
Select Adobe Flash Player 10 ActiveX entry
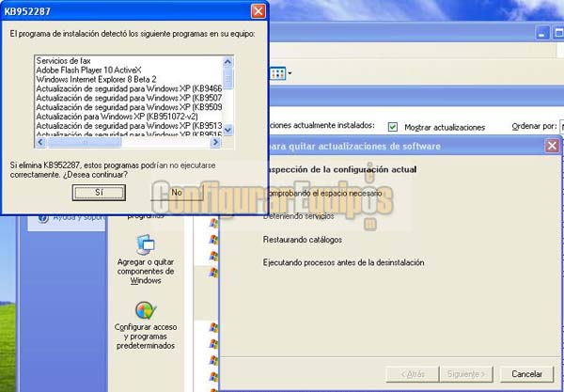(x=89, y=70)
